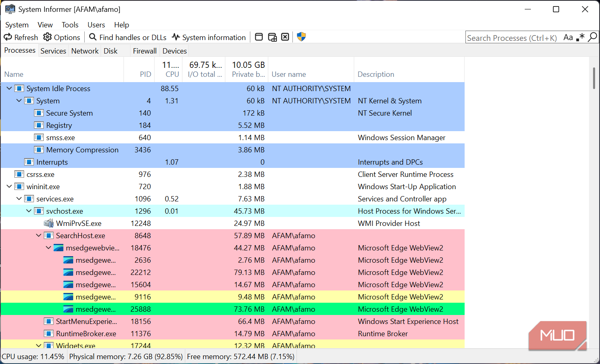
Task: Switch to the Firewall tab
Action: pyautogui.click(x=145, y=51)
